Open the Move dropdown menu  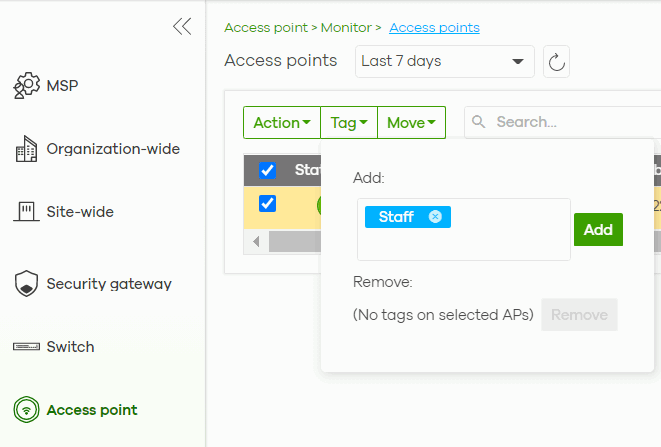click(x=411, y=123)
